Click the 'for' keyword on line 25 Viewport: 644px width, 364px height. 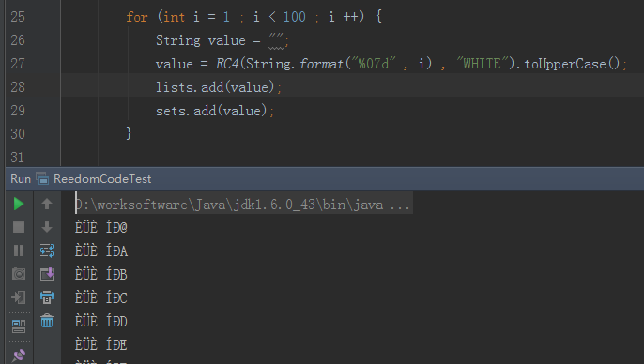(x=137, y=17)
